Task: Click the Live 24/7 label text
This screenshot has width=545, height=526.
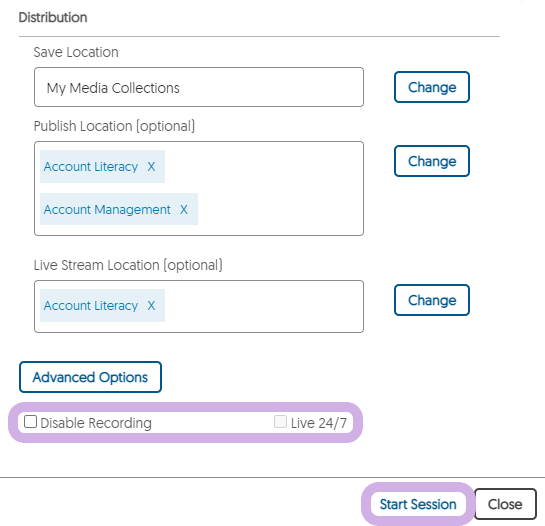Action: (319, 423)
